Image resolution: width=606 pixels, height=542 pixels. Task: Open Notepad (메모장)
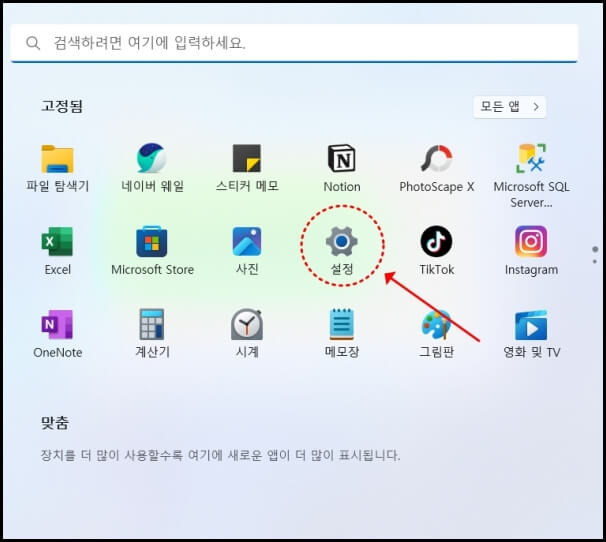click(x=342, y=334)
